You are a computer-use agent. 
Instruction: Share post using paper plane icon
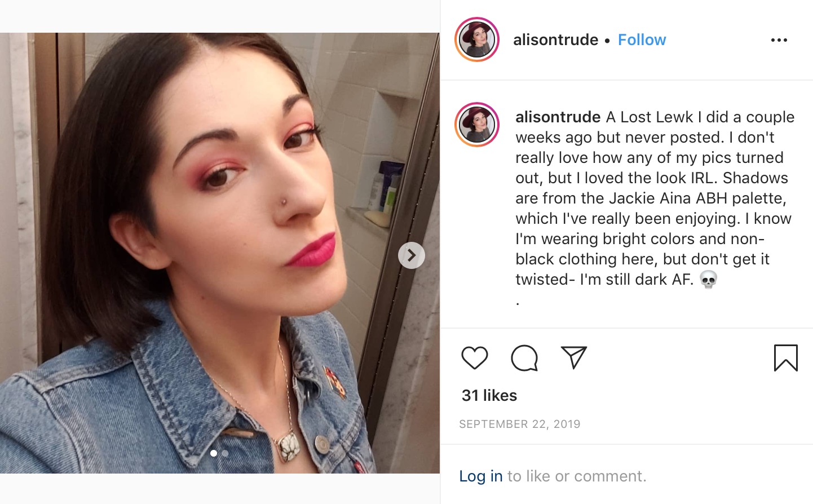coord(574,357)
